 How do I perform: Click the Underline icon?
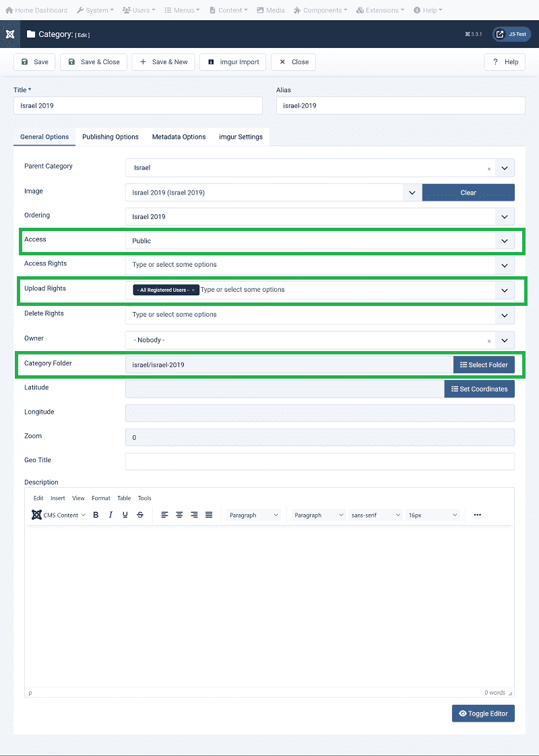click(125, 515)
